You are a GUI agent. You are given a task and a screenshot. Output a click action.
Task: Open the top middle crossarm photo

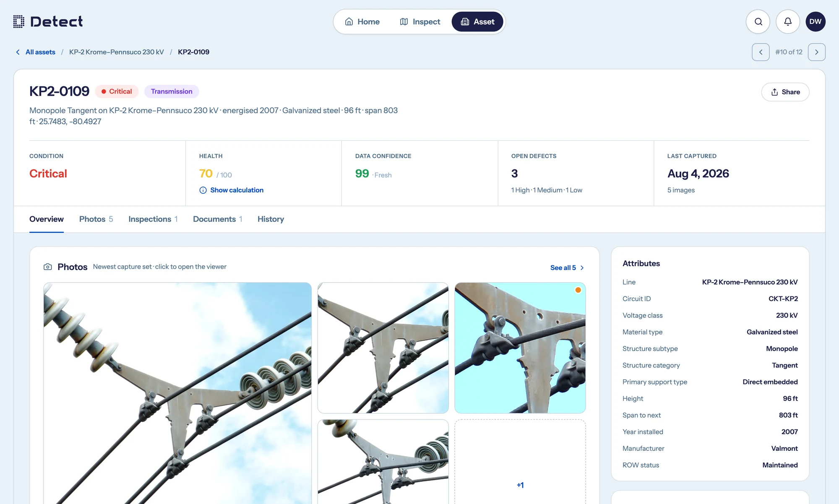(x=383, y=348)
